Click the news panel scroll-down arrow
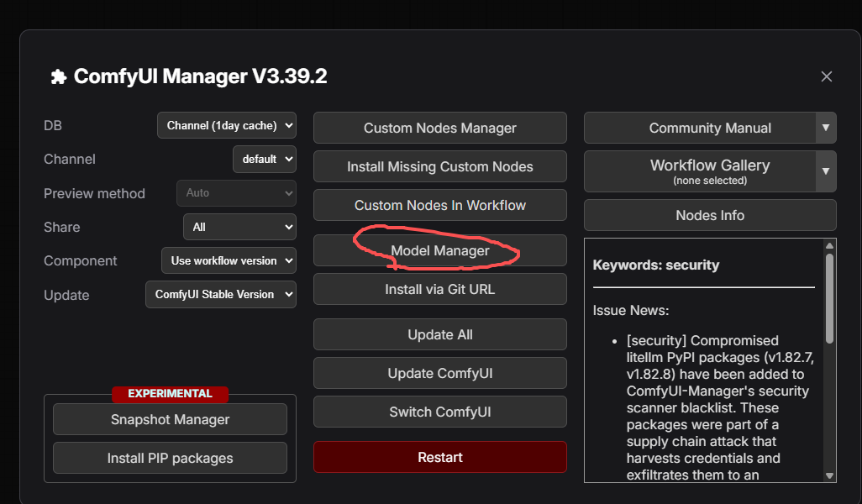This screenshot has height=504, width=862. click(829, 476)
